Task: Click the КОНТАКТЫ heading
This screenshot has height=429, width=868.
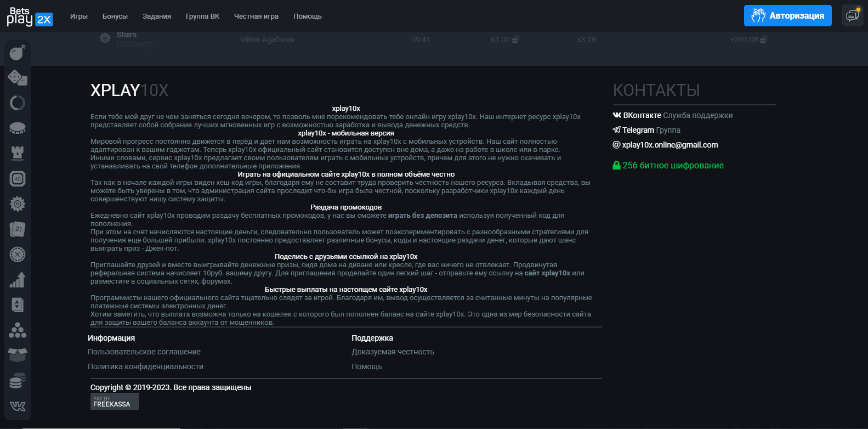Action: click(656, 90)
